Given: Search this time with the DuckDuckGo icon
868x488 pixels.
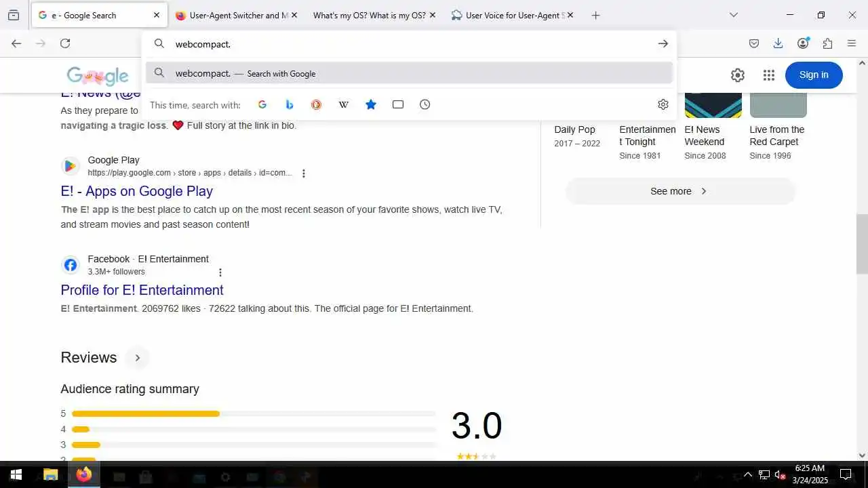Looking at the screenshot, I should 316,104.
